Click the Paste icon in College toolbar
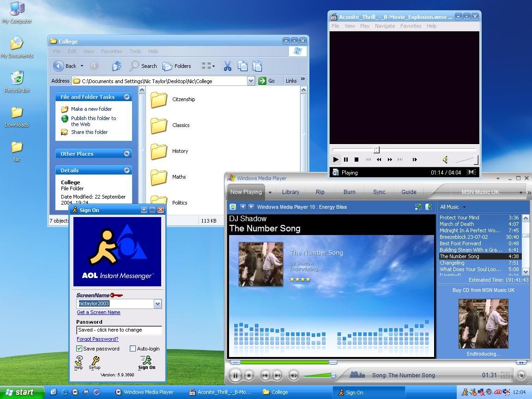The image size is (532, 399). tap(257, 66)
